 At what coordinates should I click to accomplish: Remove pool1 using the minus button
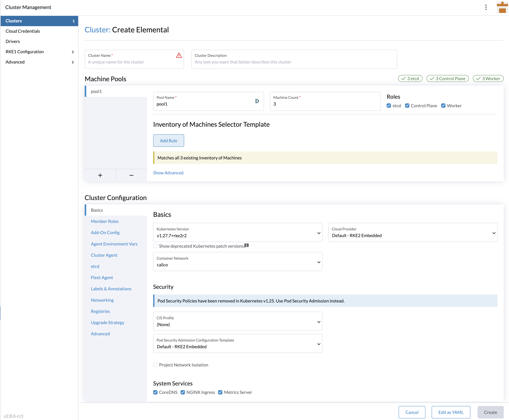click(131, 175)
